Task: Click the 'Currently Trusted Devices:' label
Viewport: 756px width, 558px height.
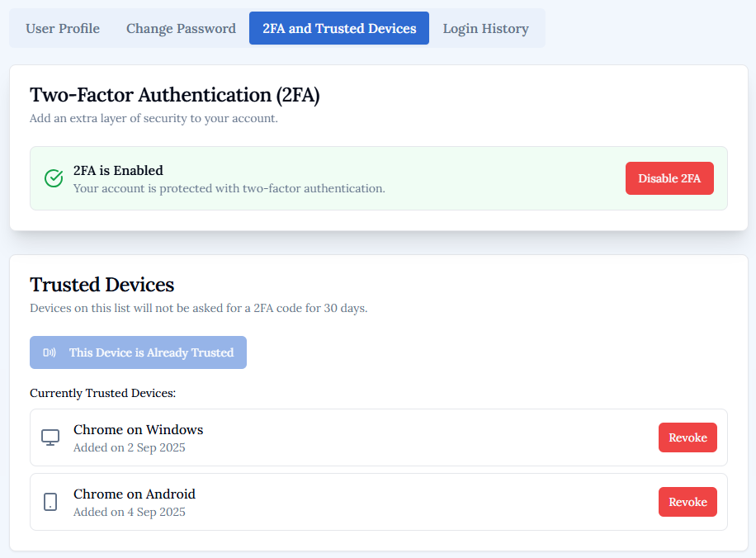Action: pyautogui.click(x=102, y=393)
